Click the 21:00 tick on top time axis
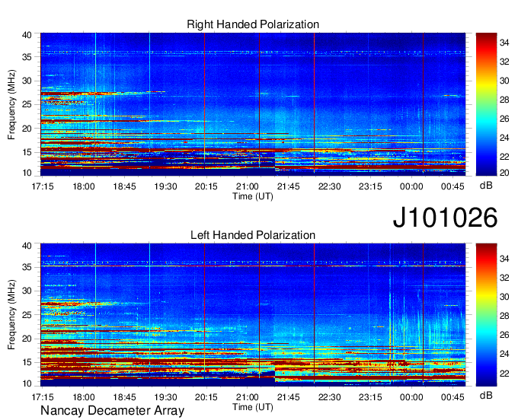518x420 pixels. pyautogui.click(x=248, y=186)
